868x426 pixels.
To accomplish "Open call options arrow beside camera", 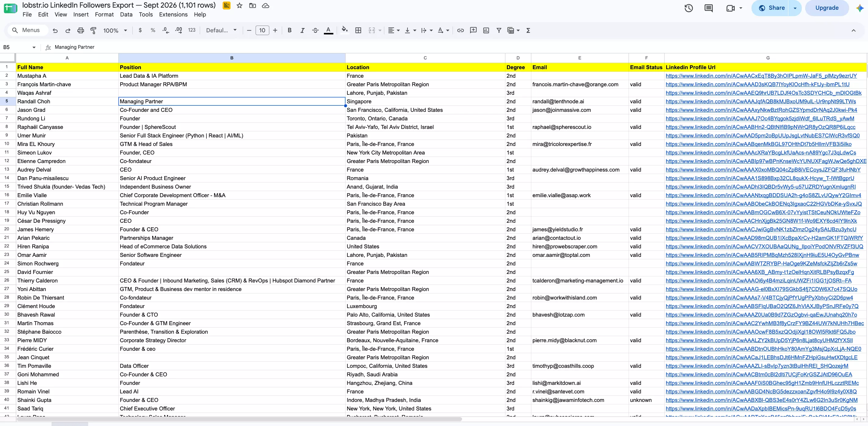I will click(x=741, y=8).
